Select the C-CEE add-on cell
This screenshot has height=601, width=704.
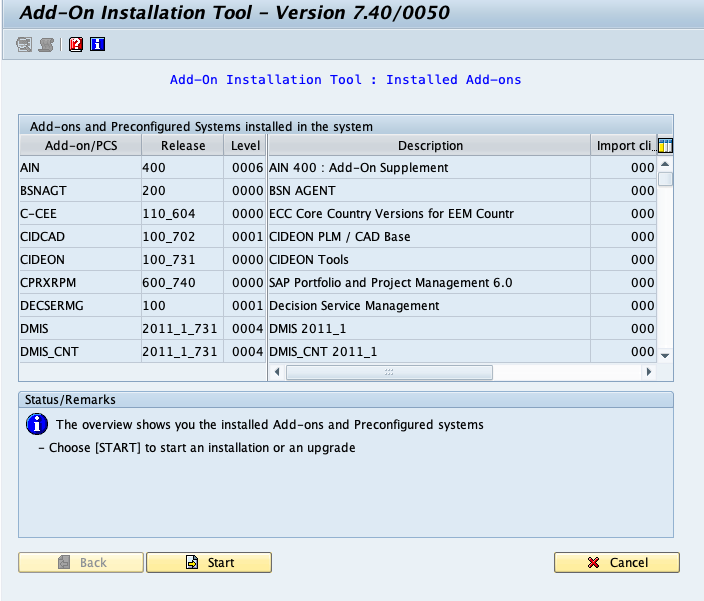tap(81, 213)
